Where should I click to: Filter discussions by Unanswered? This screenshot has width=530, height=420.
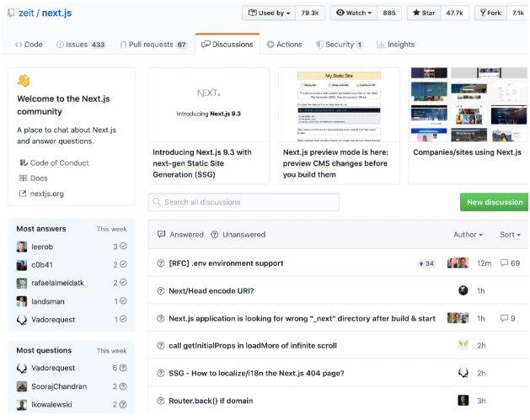point(238,235)
